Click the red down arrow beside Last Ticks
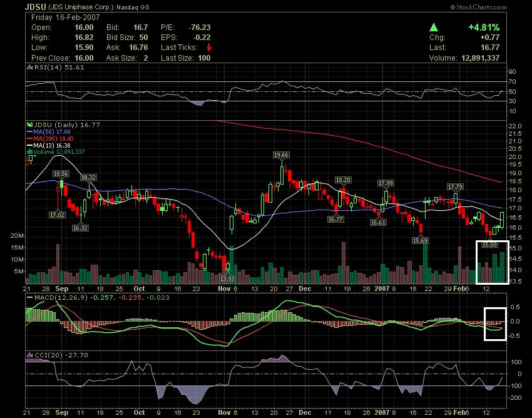 pyautogui.click(x=209, y=47)
